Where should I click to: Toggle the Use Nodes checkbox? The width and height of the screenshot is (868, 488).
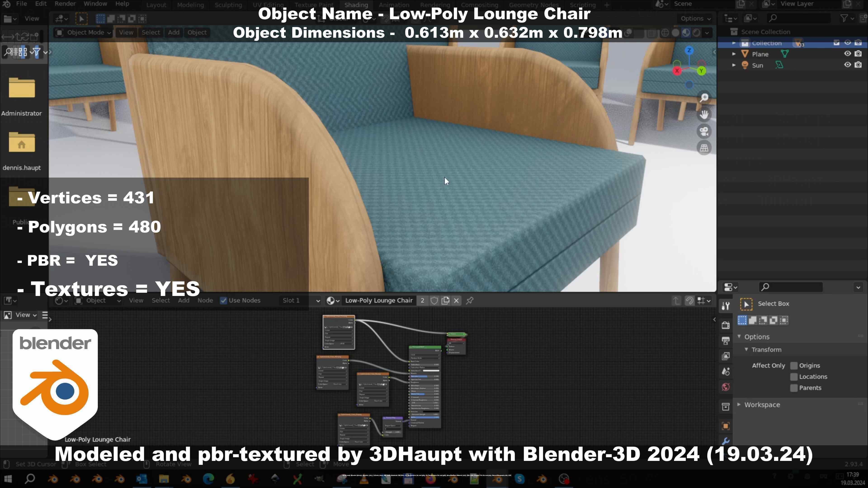(223, 300)
